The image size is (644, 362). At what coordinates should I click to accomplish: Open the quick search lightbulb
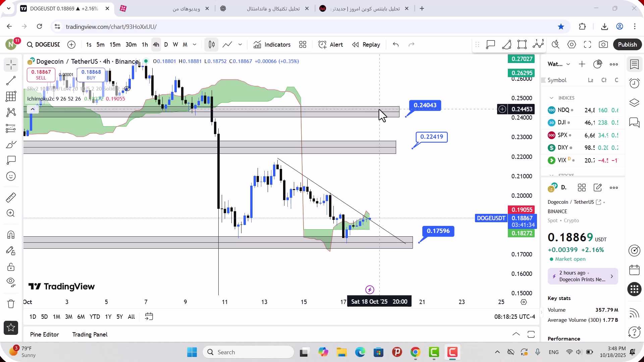point(555,45)
